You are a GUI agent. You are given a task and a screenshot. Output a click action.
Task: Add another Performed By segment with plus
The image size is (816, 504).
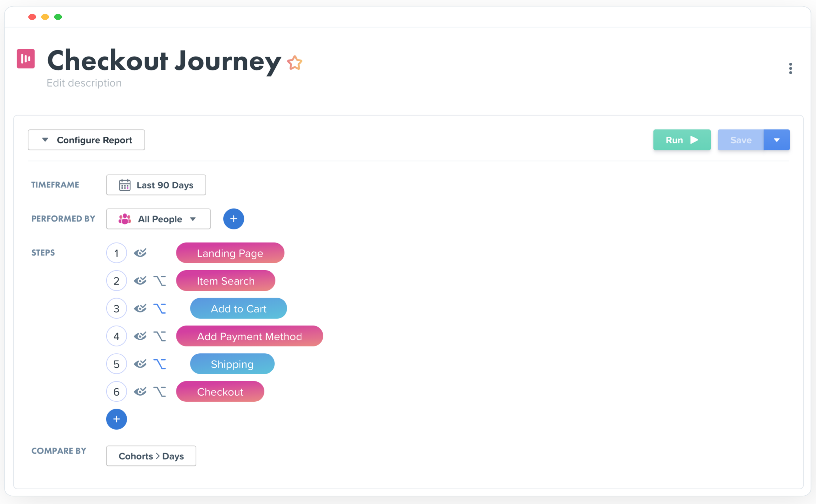234,219
